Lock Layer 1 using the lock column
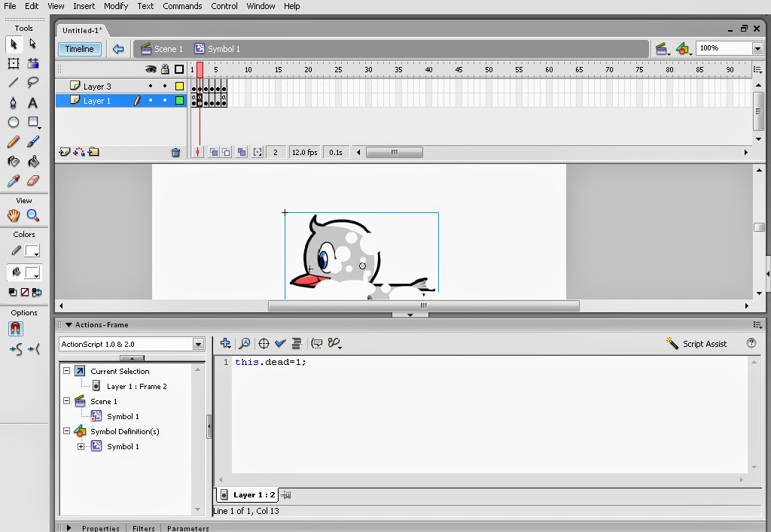The width and height of the screenshot is (771, 532). (x=165, y=100)
